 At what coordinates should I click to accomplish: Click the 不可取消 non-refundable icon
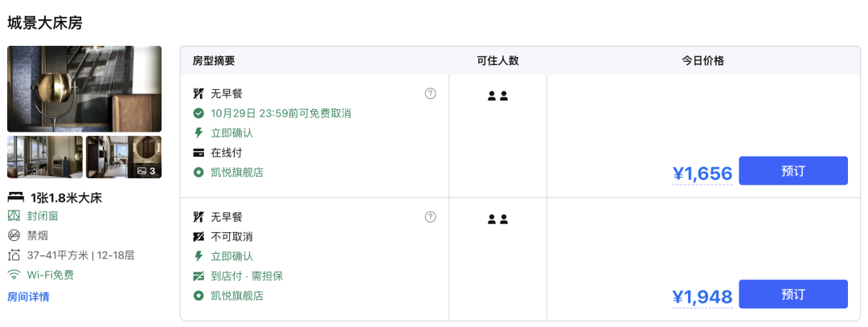click(x=199, y=237)
